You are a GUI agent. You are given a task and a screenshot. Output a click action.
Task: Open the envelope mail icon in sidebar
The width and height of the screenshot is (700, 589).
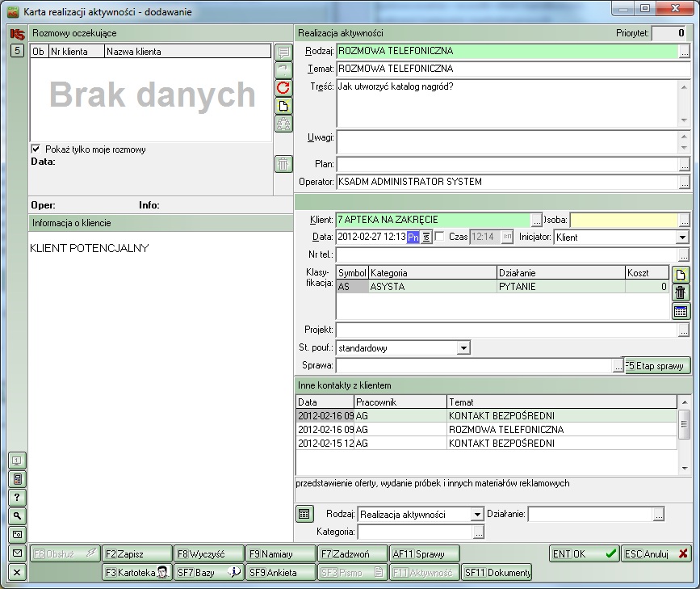pyautogui.click(x=17, y=553)
